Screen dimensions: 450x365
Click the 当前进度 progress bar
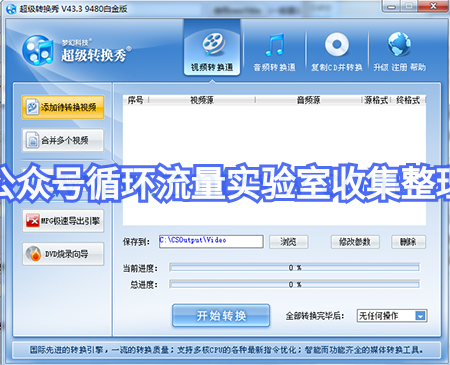click(295, 268)
